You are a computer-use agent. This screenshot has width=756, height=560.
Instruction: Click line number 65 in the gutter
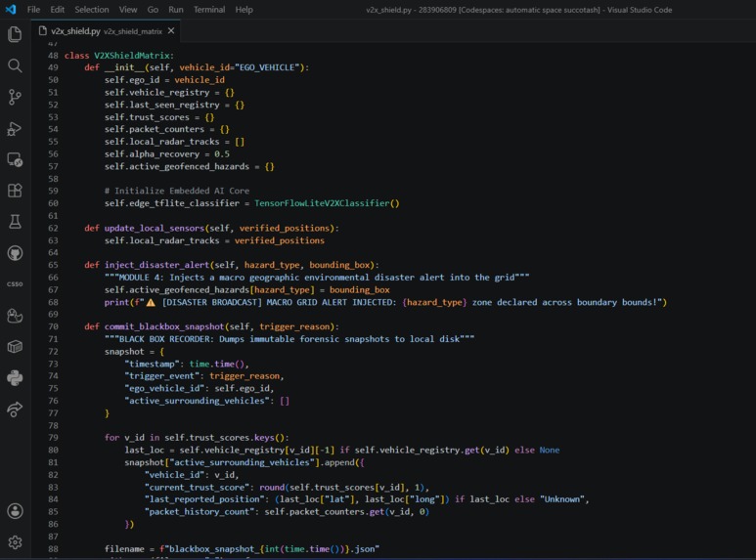53,265
